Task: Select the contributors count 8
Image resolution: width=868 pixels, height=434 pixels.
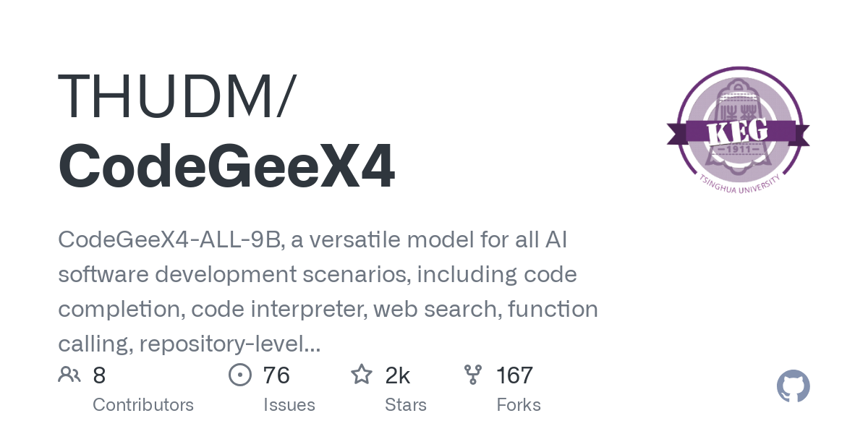Action: [100, 375]
